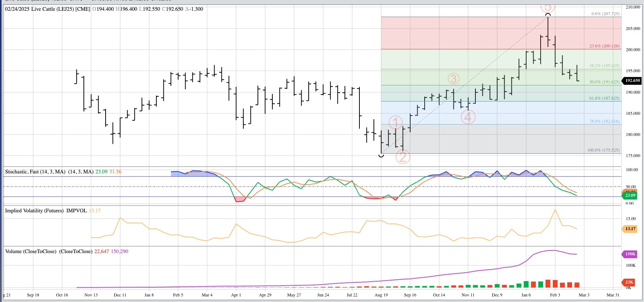Select the green 23.09 stochastic value tag
The width and height of the screenshot is (644, 302).
point(630,195)
